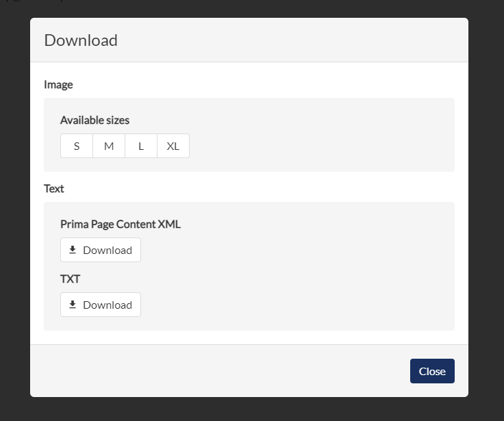Image resolution: width=504 pixels, height=421 pixels.
Task: Click the gray Image options panel background
Action: point(321,135)
